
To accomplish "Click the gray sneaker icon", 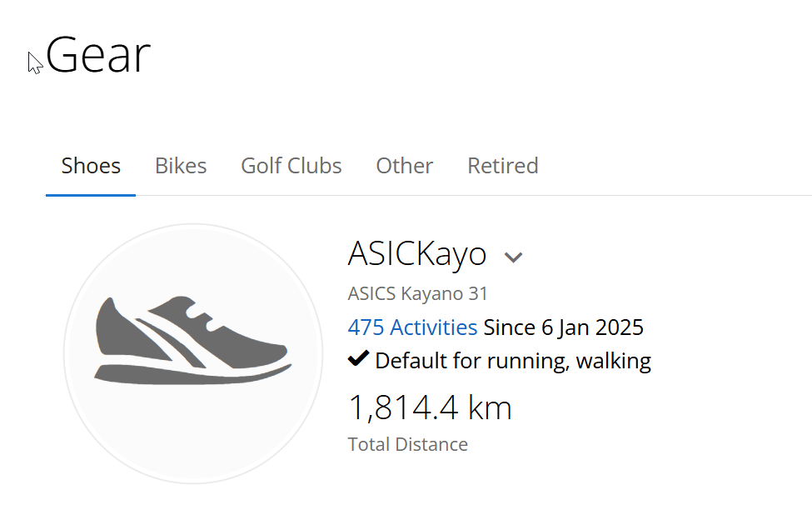I will click(193, 340).
